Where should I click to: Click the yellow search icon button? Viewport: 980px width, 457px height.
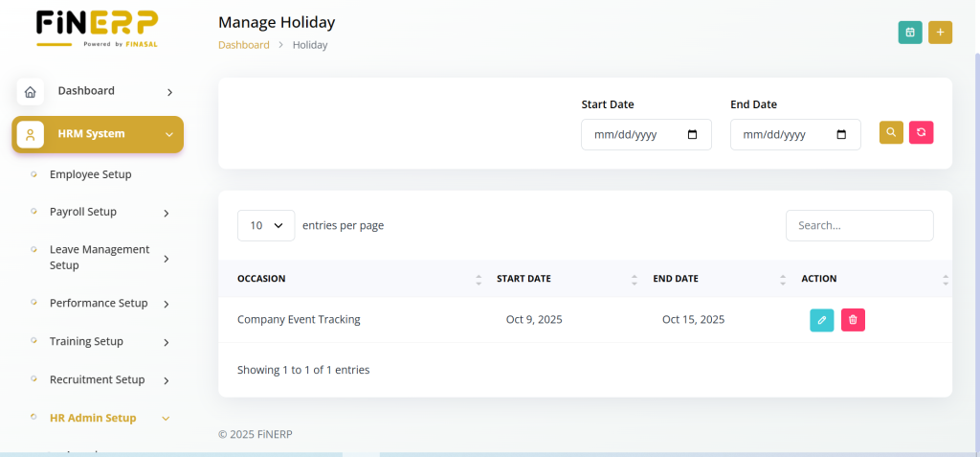[891, 133]
